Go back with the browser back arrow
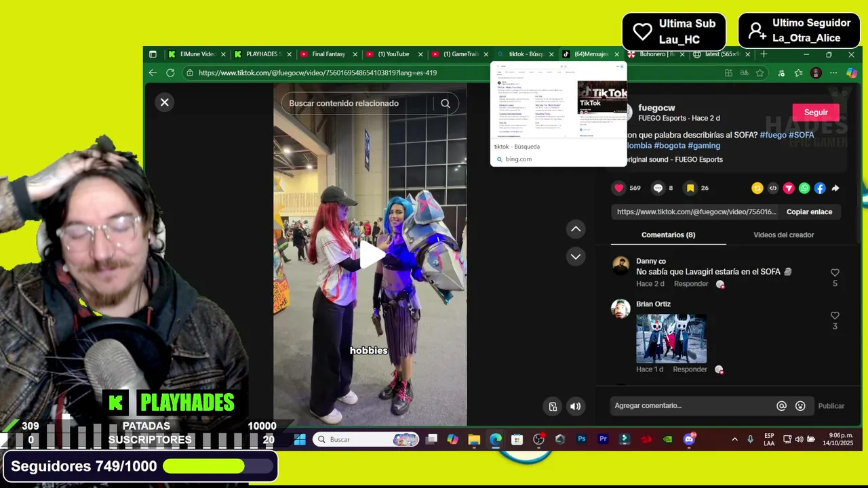Image resolution: width=868 pixels, height=488 pixels. tap(153, 73)
